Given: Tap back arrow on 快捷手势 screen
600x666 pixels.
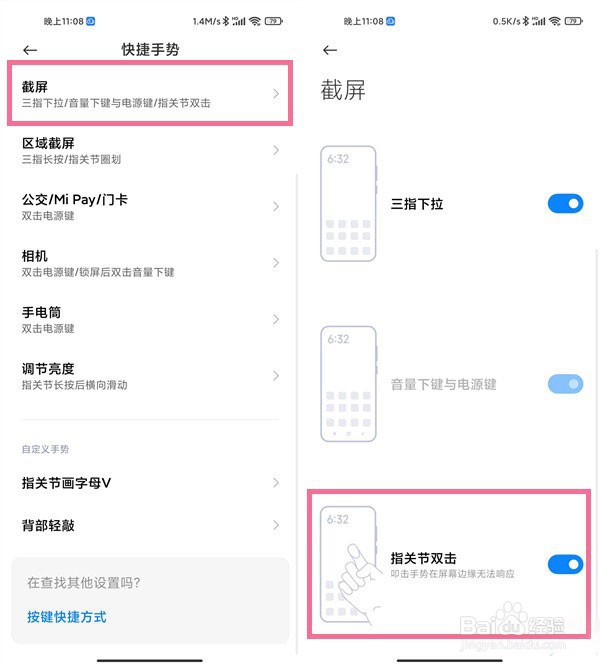Looking at the screenshot, I should coord(30,50).
